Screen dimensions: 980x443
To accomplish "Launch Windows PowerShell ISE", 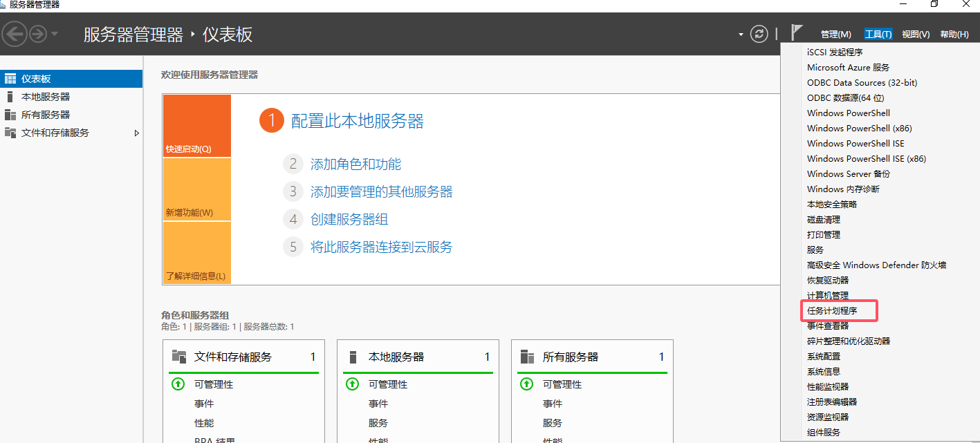I will [x=856, y=143].
